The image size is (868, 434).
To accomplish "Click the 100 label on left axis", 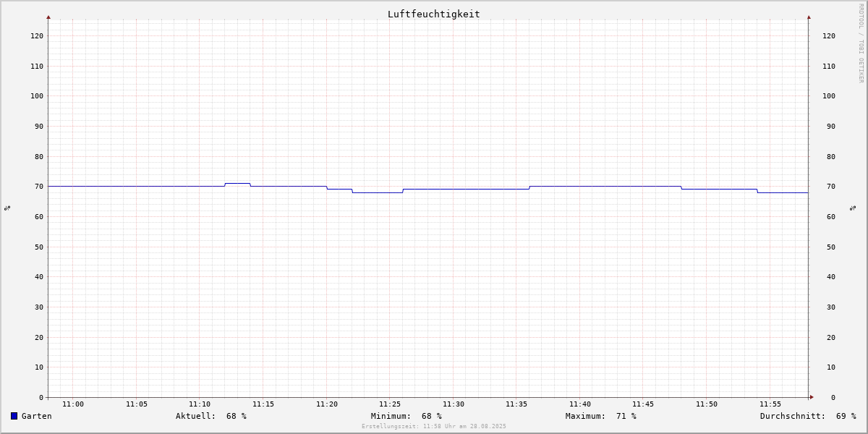I will coord(37,95).
